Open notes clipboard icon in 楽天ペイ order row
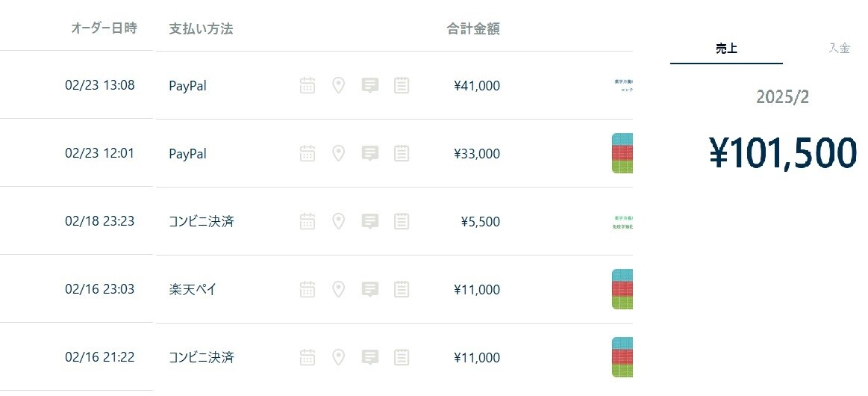This screenshot has height=396, width=868. tap(402, 289)
